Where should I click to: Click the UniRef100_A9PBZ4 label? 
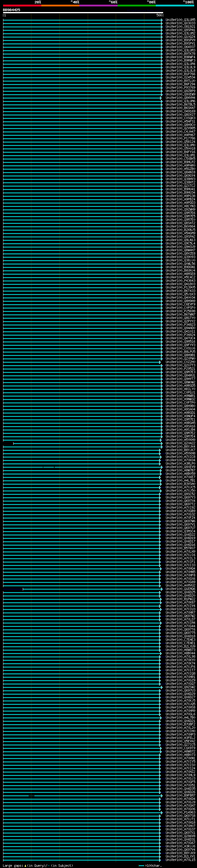click(x=180, y=199)
